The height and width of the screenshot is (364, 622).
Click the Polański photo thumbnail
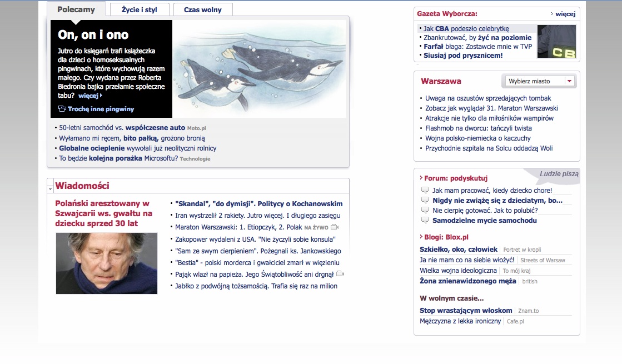point(107,263)
